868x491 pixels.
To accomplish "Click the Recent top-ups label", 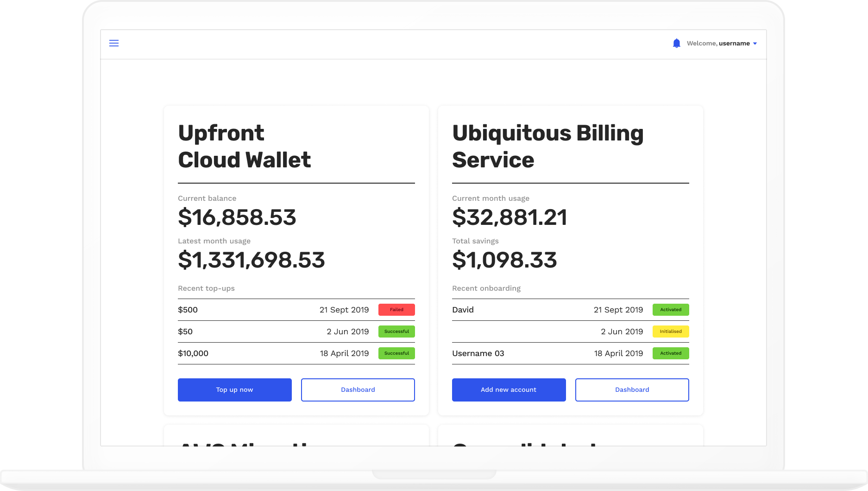I will point(206,288).
